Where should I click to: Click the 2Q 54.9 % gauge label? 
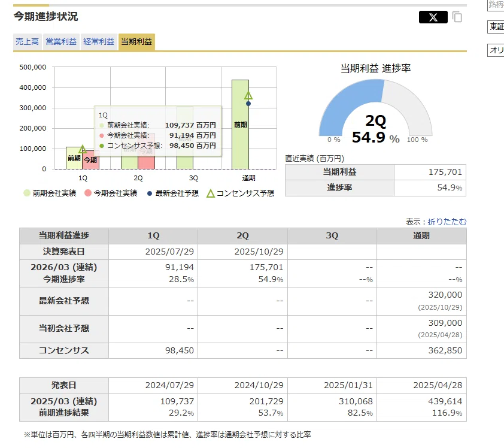coord(375,129)
